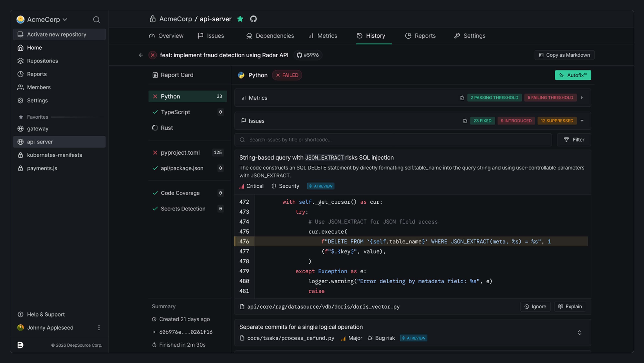Click Activate new repository
644x363 pixels.
click(59, 34)
